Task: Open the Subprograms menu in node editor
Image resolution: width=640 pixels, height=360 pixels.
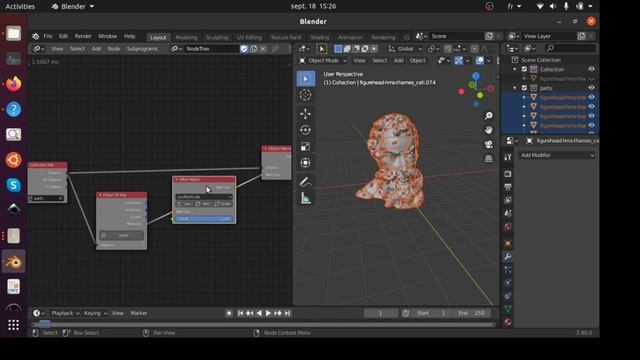Action: [x=142, y=49]
